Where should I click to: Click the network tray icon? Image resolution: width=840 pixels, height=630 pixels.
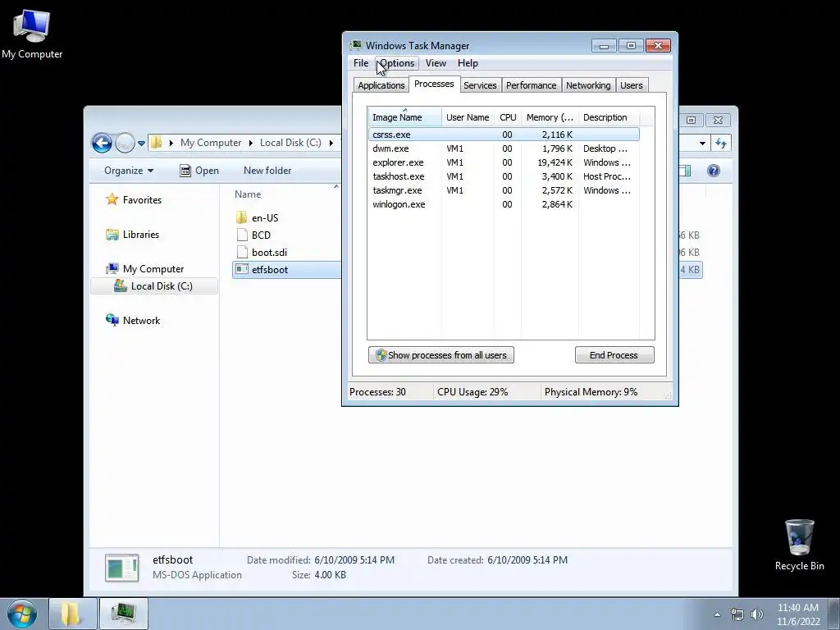pyautogui.click(x=737, y=614)
